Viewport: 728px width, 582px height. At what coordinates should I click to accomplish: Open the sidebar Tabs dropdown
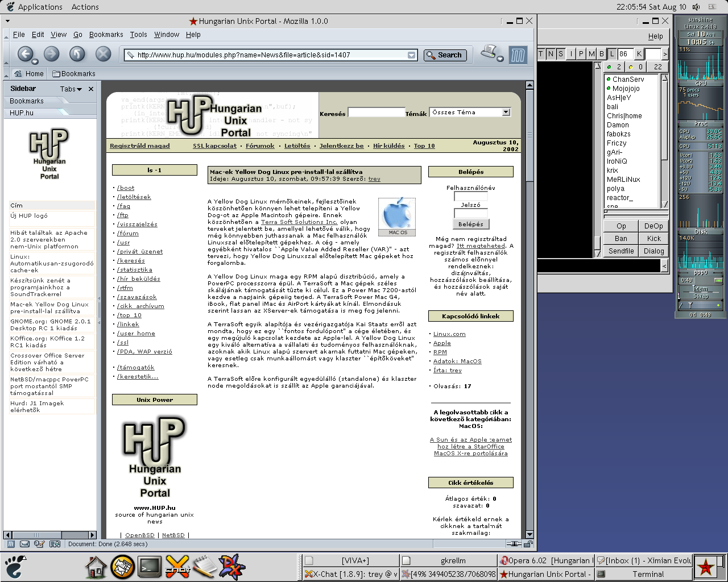coord(71,89)
